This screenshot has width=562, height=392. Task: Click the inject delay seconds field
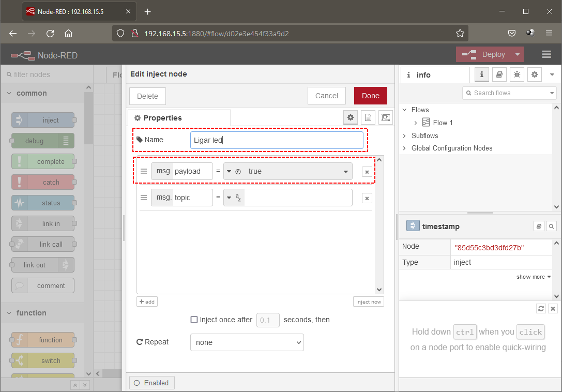268,320
